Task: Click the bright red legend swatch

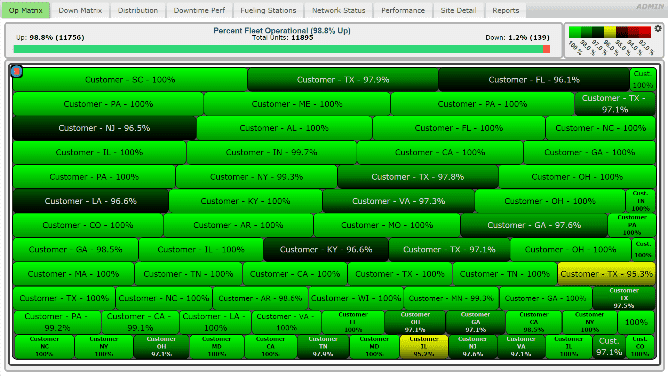Action: click(645, 32)
